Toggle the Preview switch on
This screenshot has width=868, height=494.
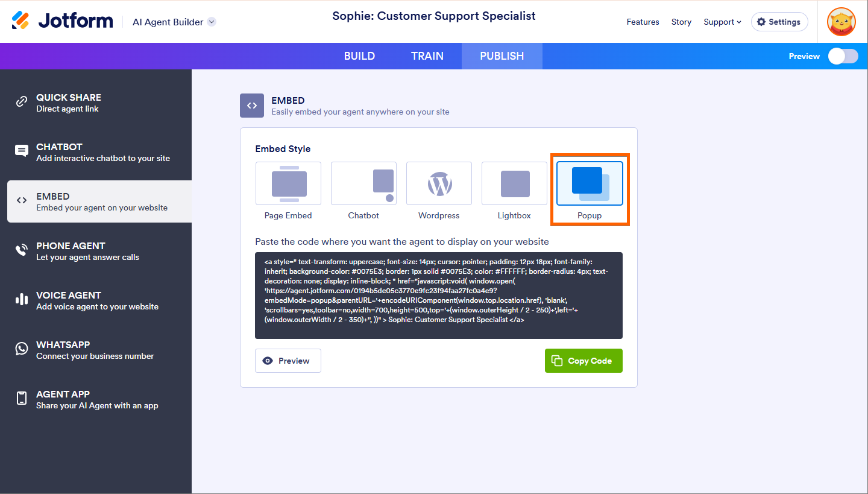click(843, 56)
